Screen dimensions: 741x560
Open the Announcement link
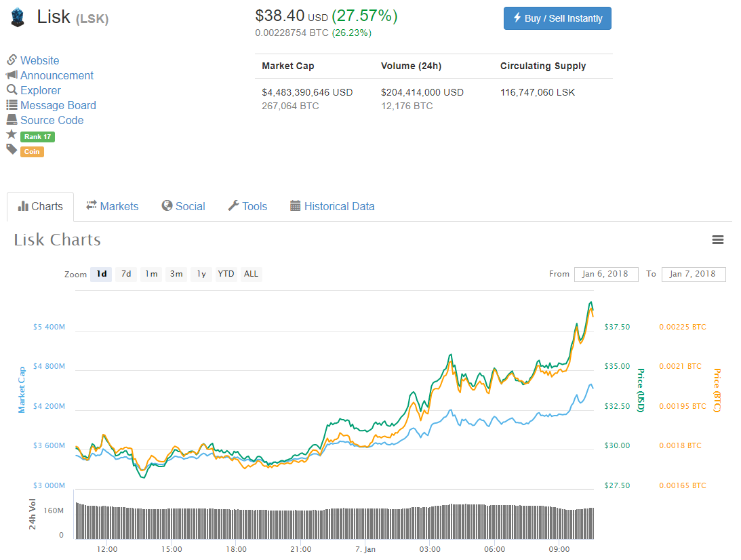[57, 75]
